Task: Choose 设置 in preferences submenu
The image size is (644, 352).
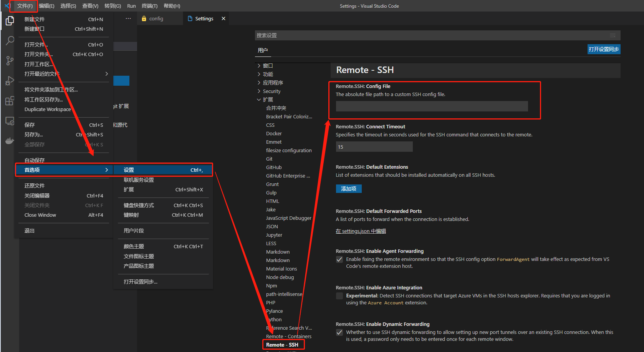Action: coord(163,170)
